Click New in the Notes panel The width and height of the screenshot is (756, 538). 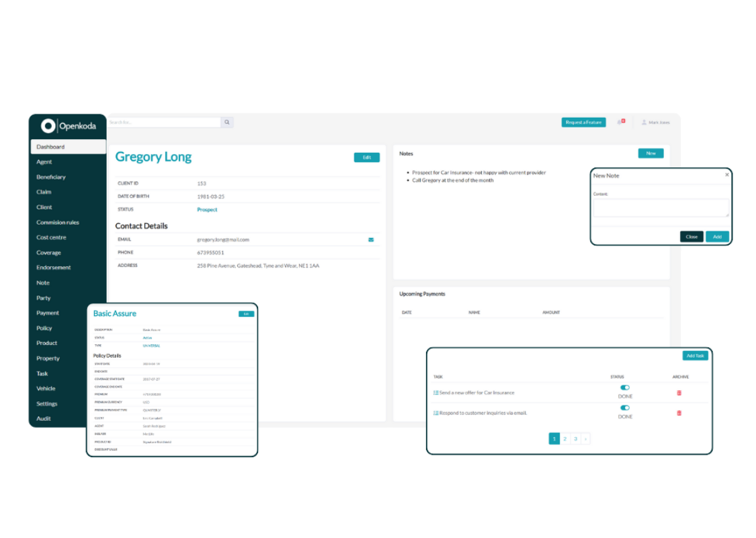650,153
